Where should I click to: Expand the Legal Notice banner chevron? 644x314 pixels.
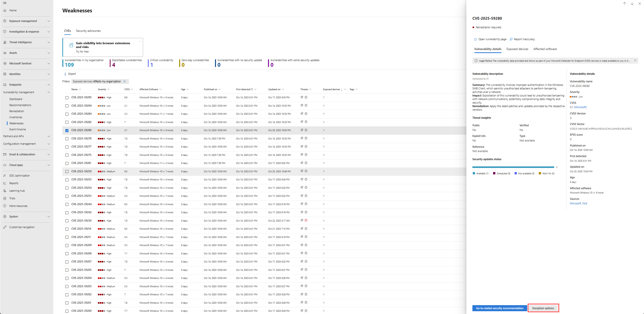(x=635, y=61)
